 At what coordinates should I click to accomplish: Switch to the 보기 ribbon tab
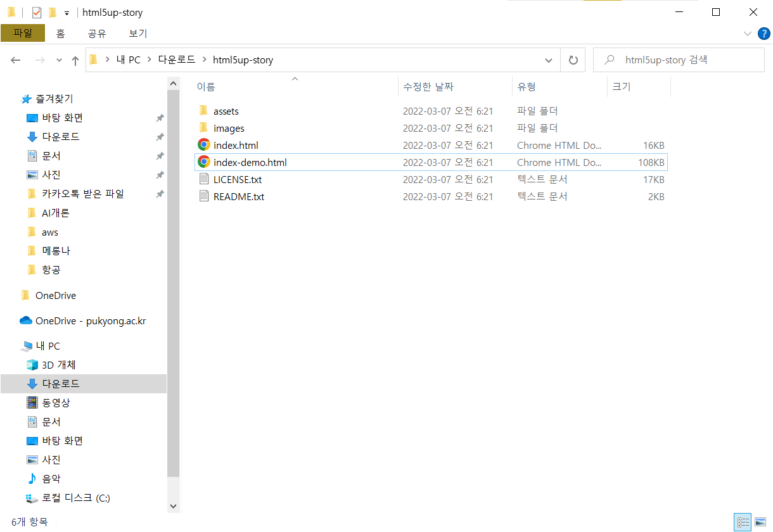click(x=138, y=34)
